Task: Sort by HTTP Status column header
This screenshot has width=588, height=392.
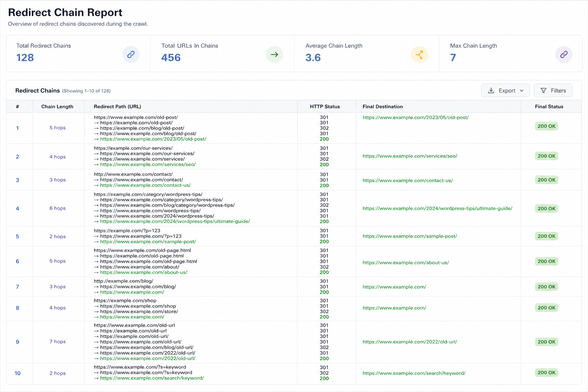Action: coord(325,106)
